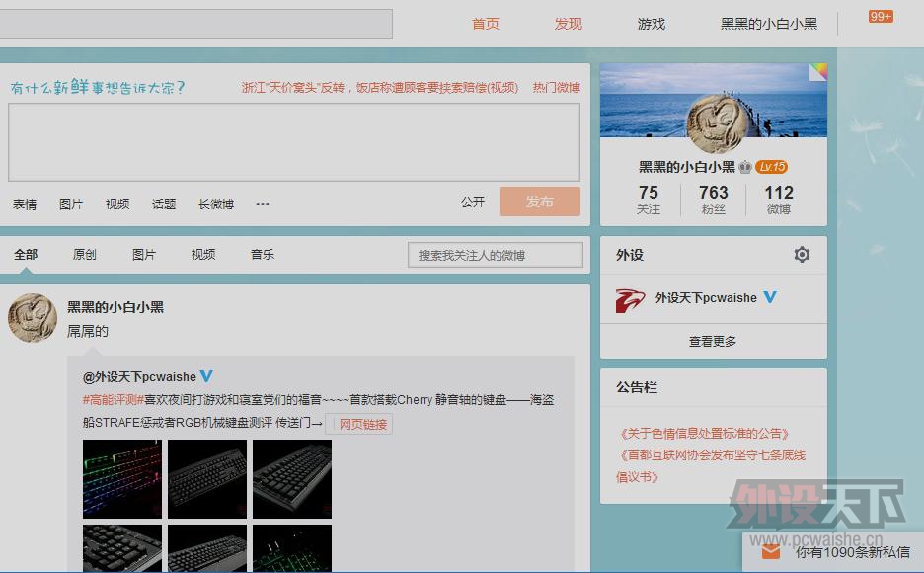This screenshot has height=573, width=924.
Task: View the 112 微博 posts count
Action: [x=779, y=200]
